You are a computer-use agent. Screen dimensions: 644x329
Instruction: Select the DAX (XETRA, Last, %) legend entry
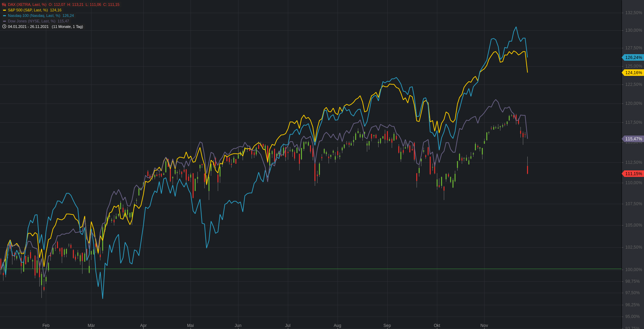point(27,4)
